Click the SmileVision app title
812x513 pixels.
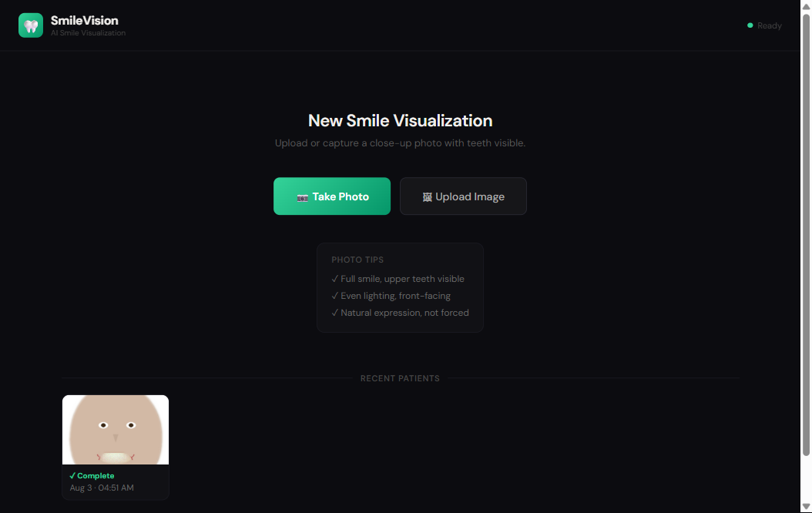85,20
